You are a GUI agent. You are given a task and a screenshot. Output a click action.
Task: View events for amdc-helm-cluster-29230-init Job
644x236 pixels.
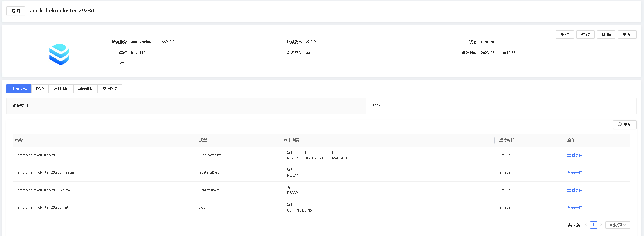(x=575, y=207)
